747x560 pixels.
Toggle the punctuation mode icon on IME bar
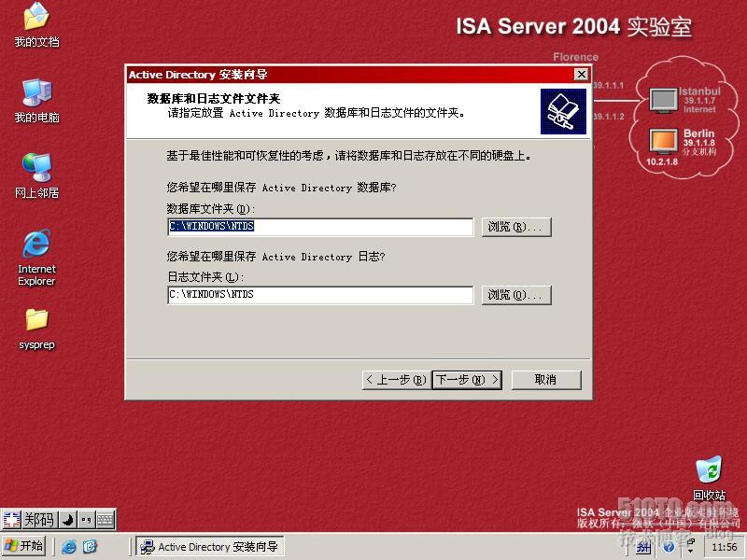point(86,520)
